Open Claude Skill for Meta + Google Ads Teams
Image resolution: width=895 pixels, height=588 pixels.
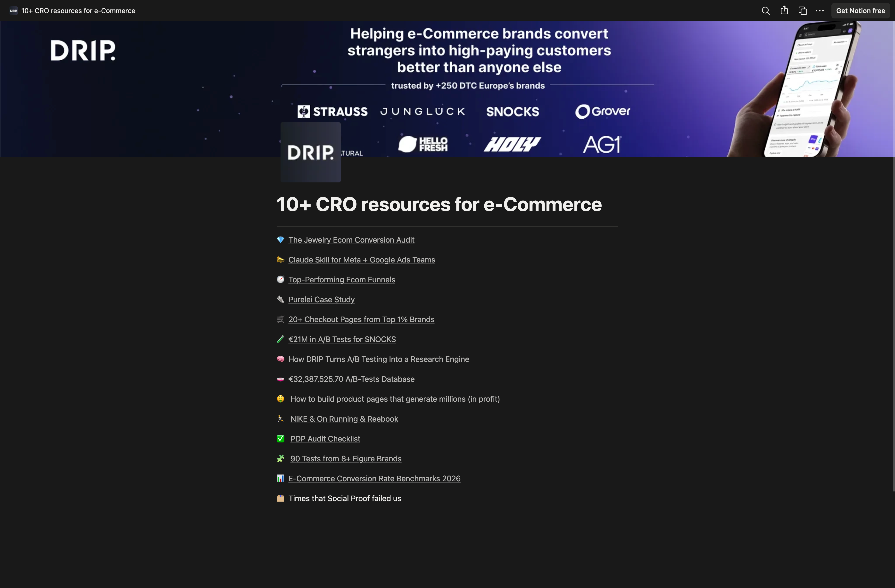[x=361, y=260]
